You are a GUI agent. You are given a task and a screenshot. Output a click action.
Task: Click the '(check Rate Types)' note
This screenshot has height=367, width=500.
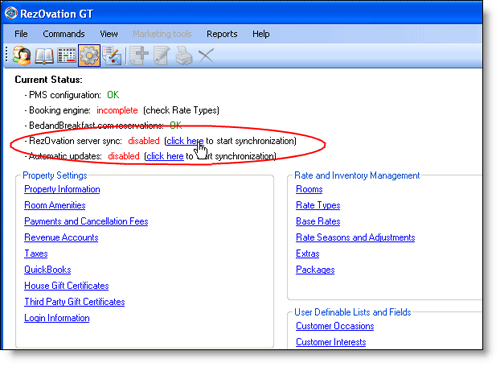pyautogui.click(x=181, y=110)
